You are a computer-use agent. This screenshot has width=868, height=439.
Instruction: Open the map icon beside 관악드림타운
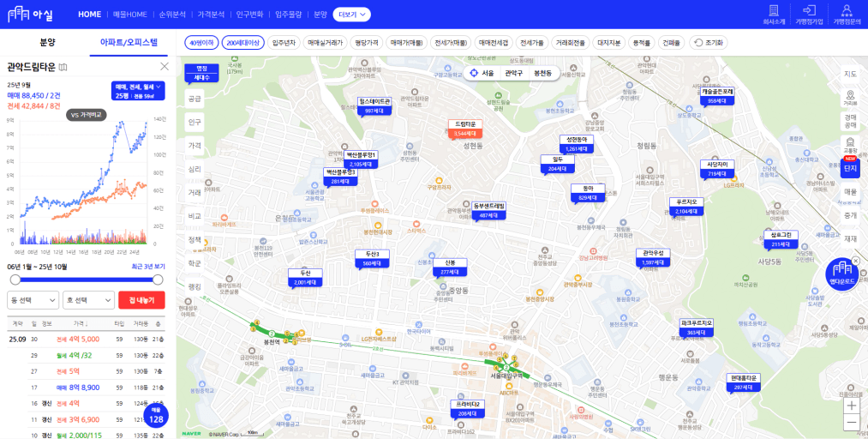[x=63, y=67]
